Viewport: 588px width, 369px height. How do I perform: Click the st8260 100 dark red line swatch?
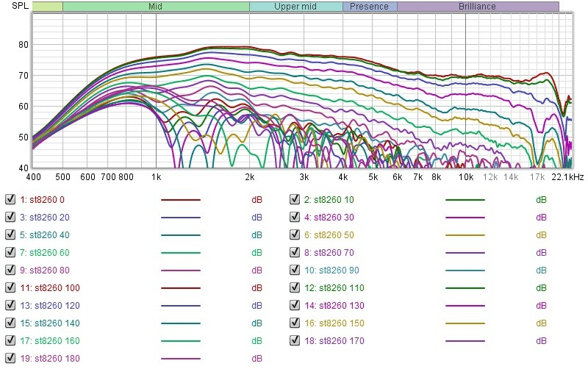tap(181, 288)
